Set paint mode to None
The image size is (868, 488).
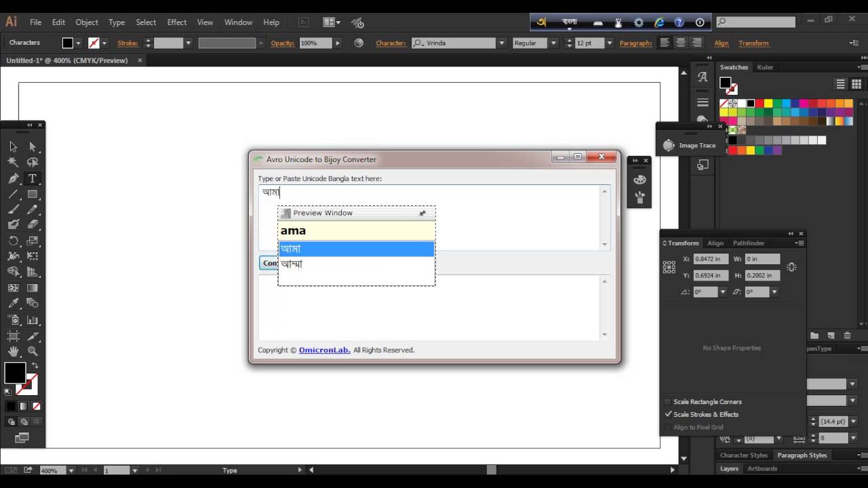coord(36,407)
